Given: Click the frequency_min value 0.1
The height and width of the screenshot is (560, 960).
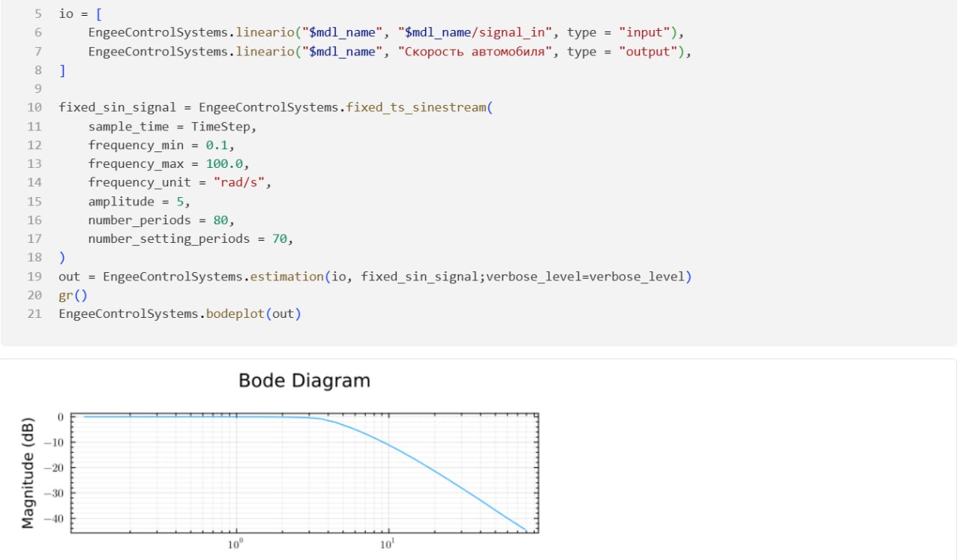Looking at the screenshot, I should 217,145.
